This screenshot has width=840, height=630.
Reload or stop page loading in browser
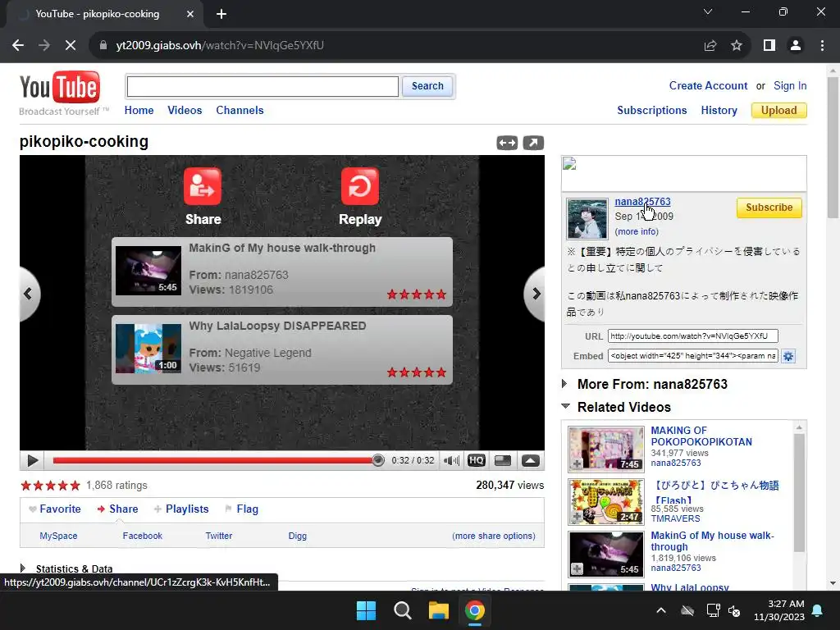click(x=71, y=46)
